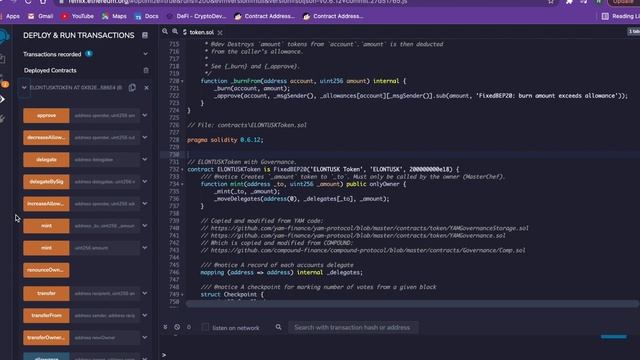
Task: Expand the approve function parameters
Action: tap(145, 116)
